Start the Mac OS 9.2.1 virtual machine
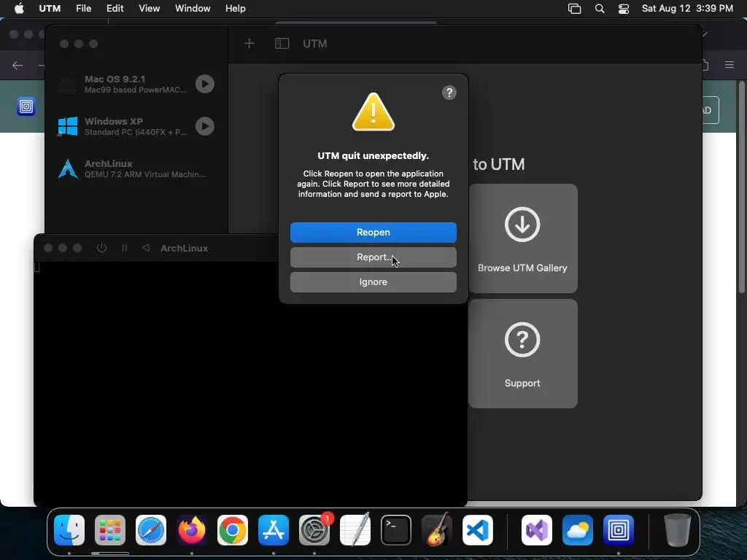 click(x=205, y=84)
